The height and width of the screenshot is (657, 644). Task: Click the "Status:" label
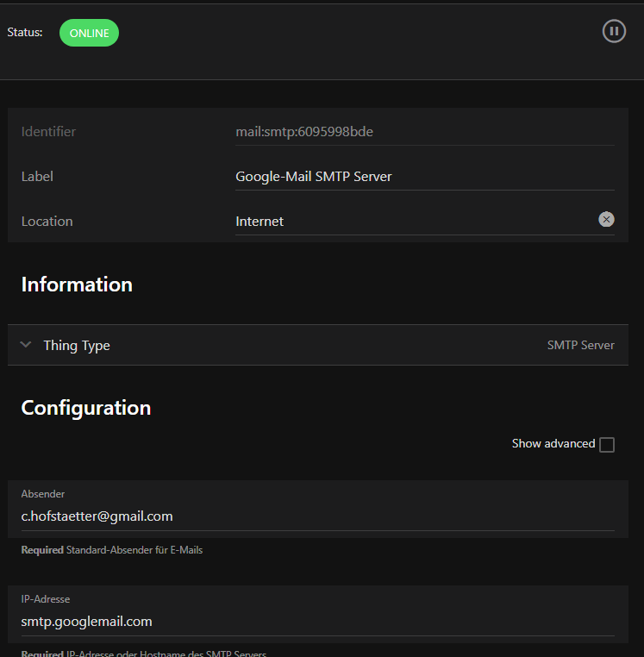pos(25,33)
